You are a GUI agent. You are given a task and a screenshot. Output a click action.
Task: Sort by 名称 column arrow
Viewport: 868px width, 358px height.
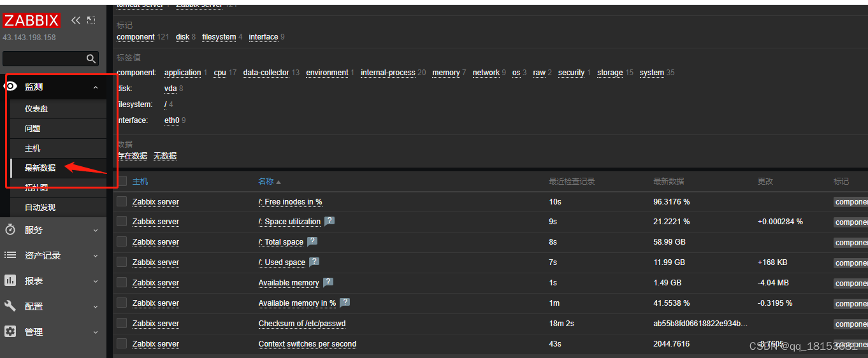point(278,182)
